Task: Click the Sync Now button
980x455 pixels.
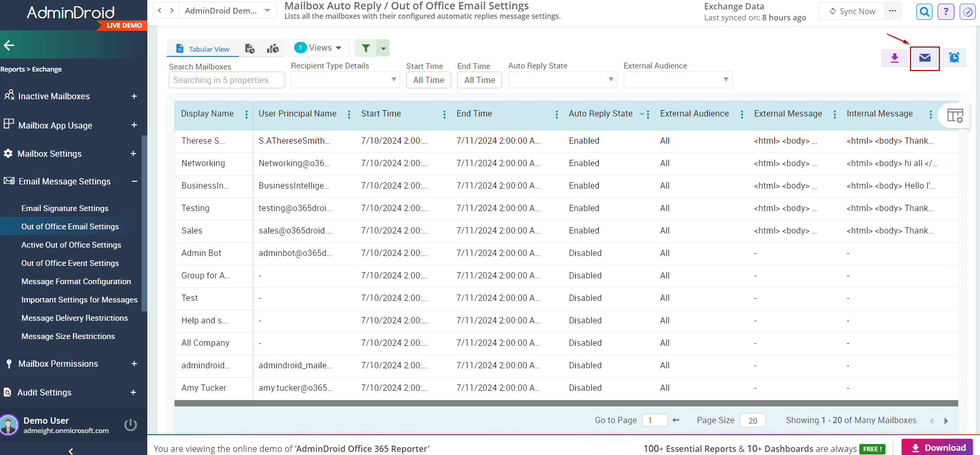Action: pos(851,11)
